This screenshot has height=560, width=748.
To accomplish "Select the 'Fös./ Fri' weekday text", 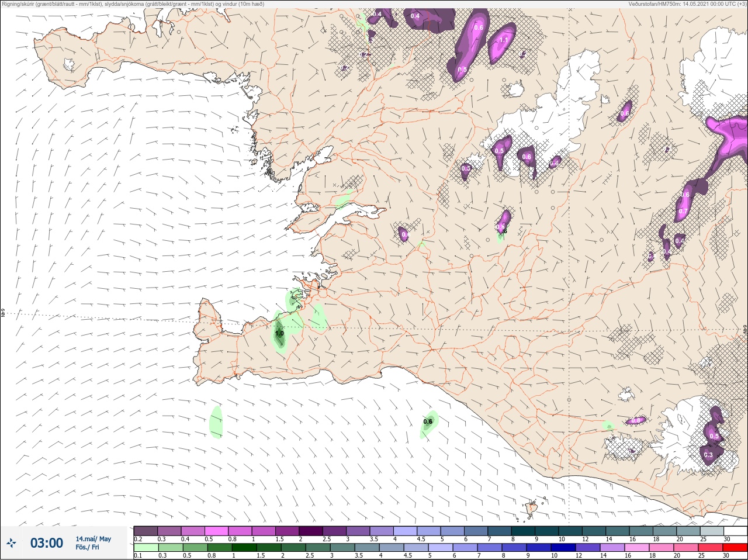I will [x=87, y=547].
